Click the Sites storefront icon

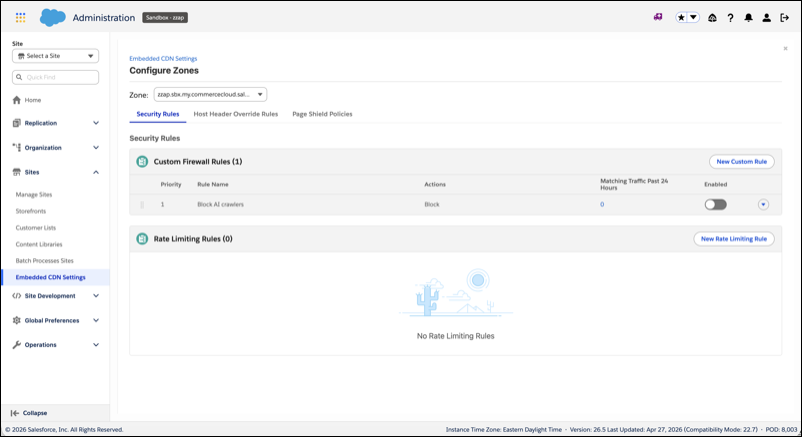click(x=17, y=172)
